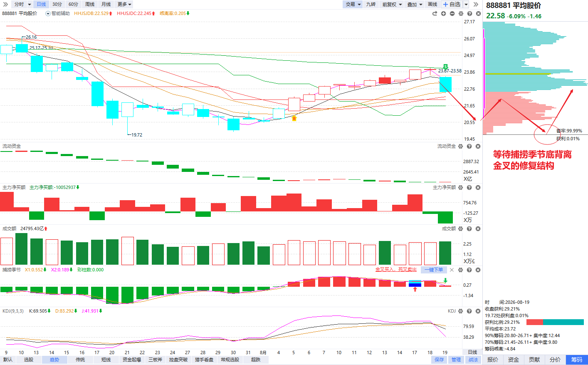This screenshot has width=588, height=365.
Task: Open settings gear of 成交额 panel
Action: point(460,228)
